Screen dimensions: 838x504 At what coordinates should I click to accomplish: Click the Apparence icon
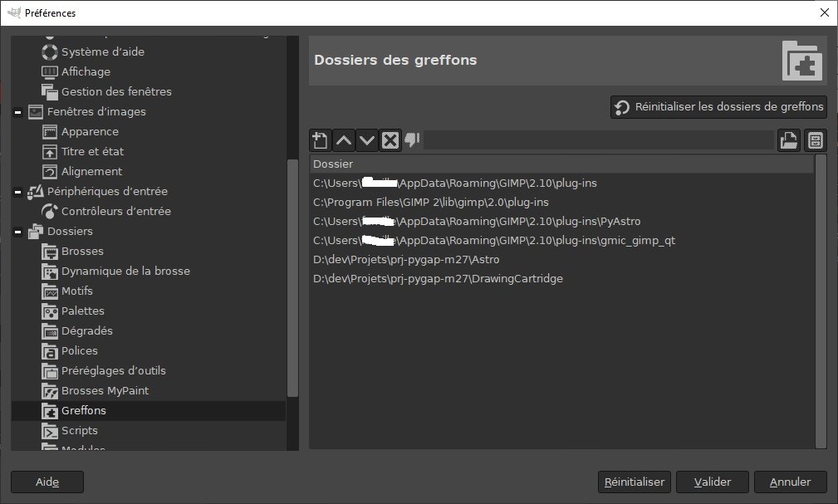point(50,131)
